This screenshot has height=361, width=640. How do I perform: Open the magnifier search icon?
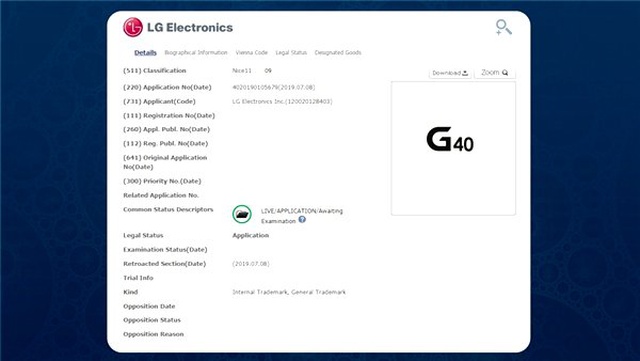[504, 27]
